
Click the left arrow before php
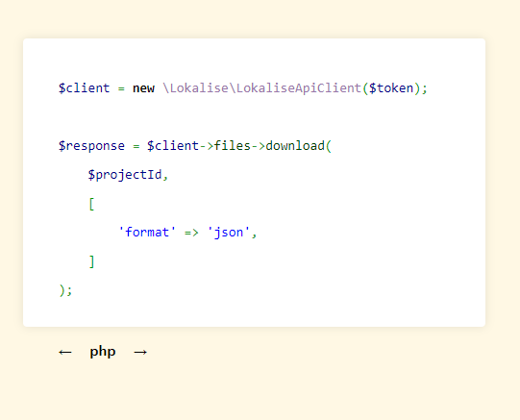click(65, 352)
